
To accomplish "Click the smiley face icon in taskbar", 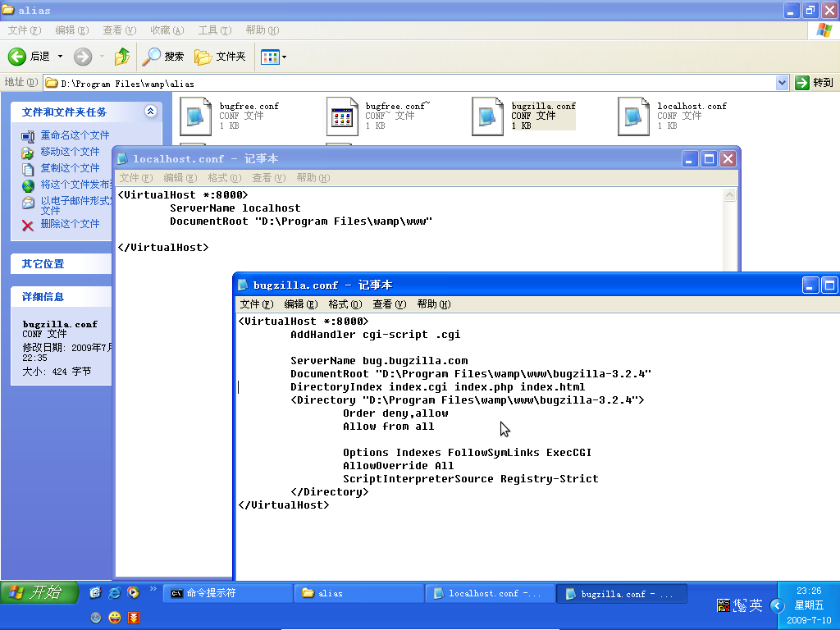I will pos(115,618).
